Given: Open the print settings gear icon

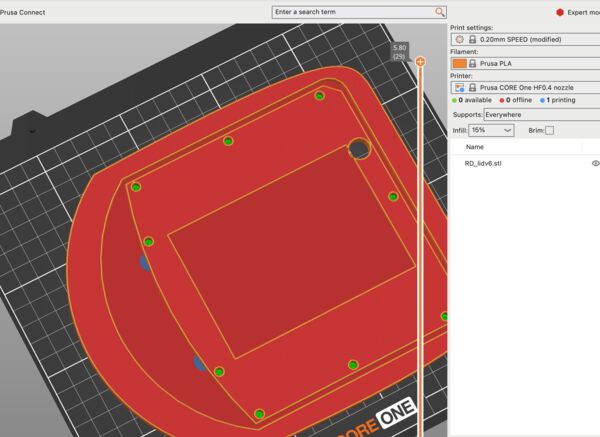Looking at the screenshot, I should point(460,39).
